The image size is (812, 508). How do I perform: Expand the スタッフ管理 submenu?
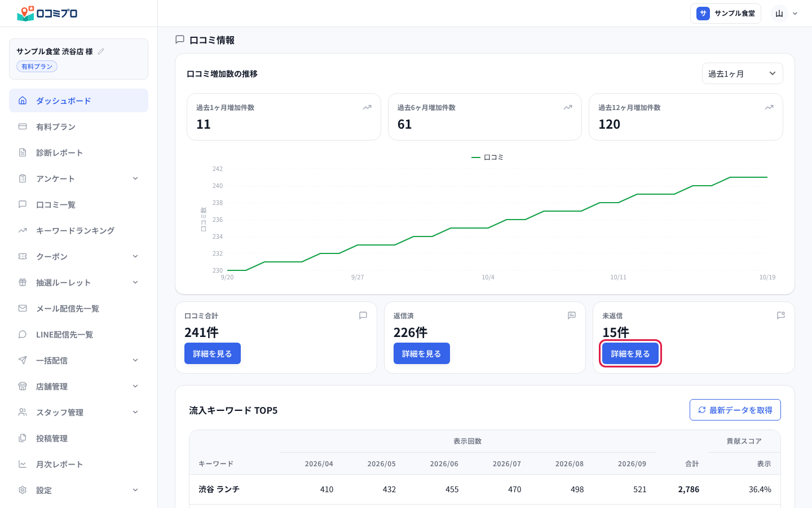click(135, 412)
